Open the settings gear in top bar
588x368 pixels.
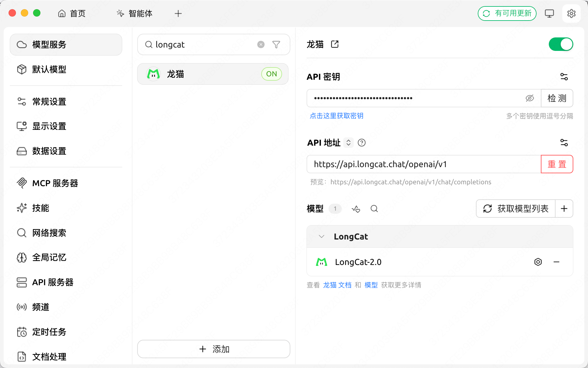(x=571, y=13)
